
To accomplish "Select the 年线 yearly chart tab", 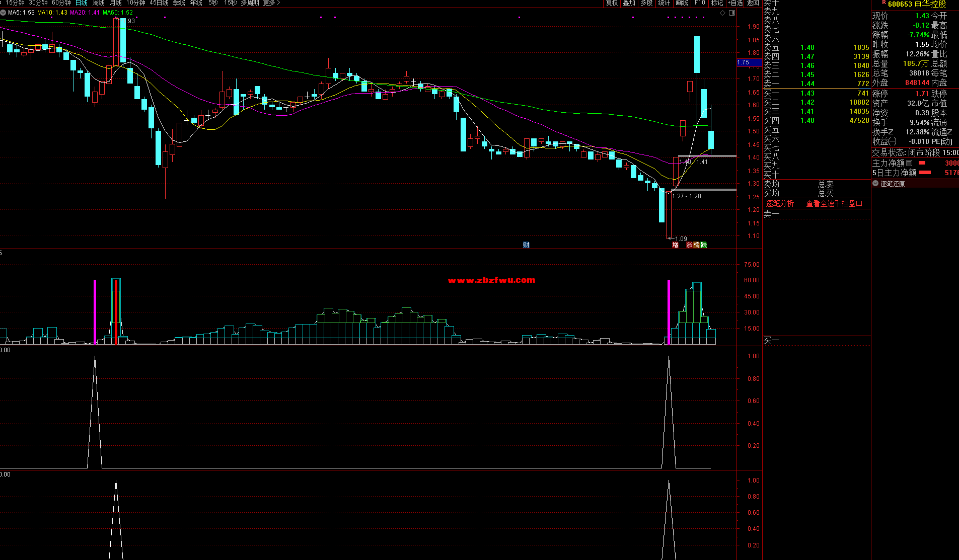I will click(196, 3).
